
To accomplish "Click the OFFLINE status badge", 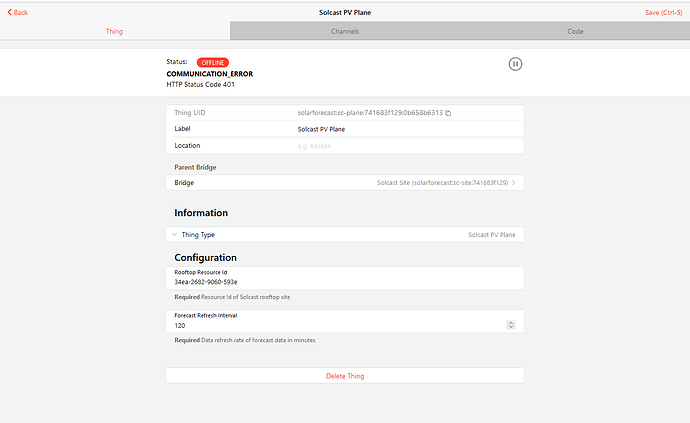I will [213, 63].
